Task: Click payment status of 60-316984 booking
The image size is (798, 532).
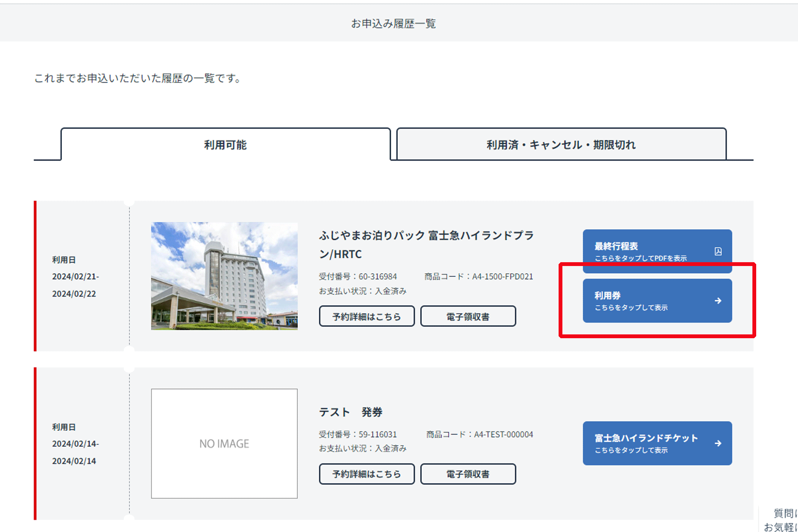Action: [x=363, y=291]
